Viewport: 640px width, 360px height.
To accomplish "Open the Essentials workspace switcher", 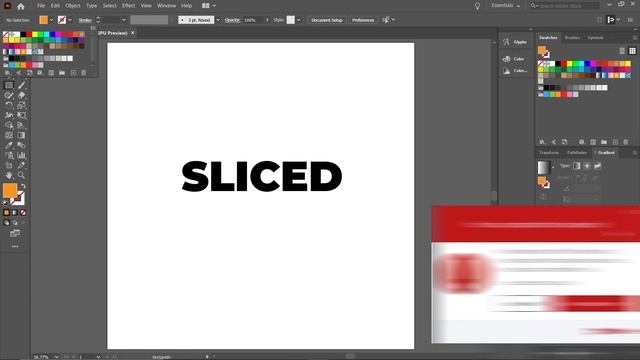I will [506, 6].
